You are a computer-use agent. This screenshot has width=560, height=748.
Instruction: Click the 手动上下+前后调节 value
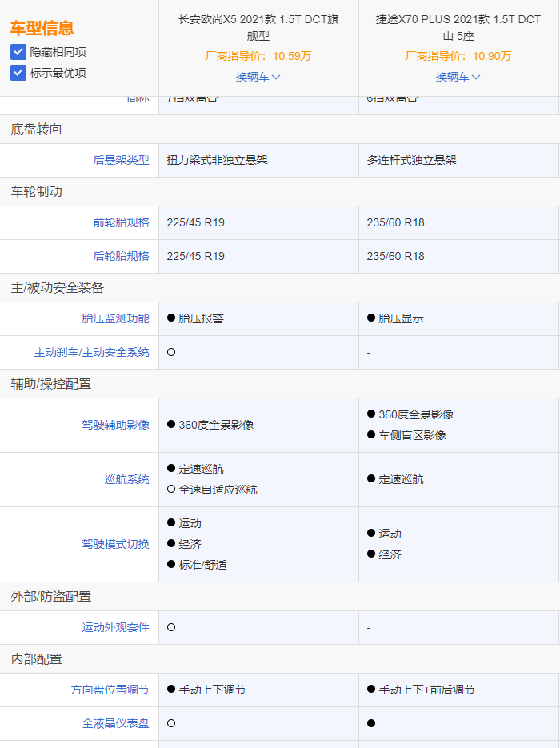point(426,690)
